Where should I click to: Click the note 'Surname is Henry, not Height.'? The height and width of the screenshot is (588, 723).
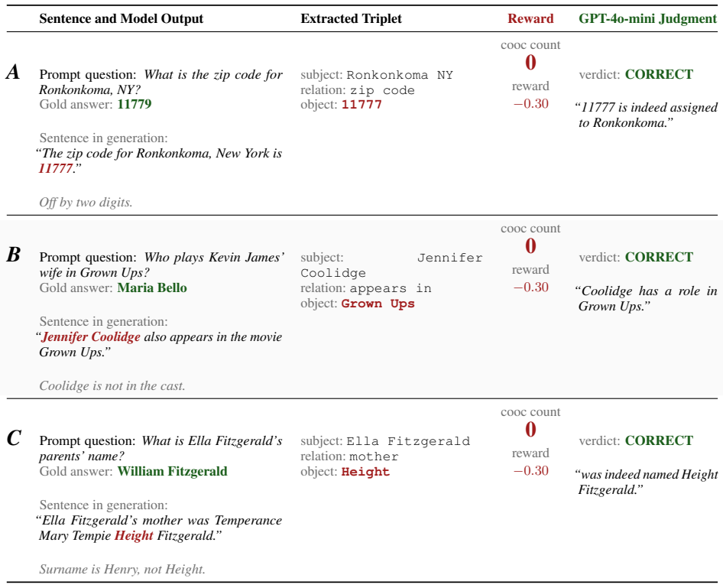tap(122, 570)
